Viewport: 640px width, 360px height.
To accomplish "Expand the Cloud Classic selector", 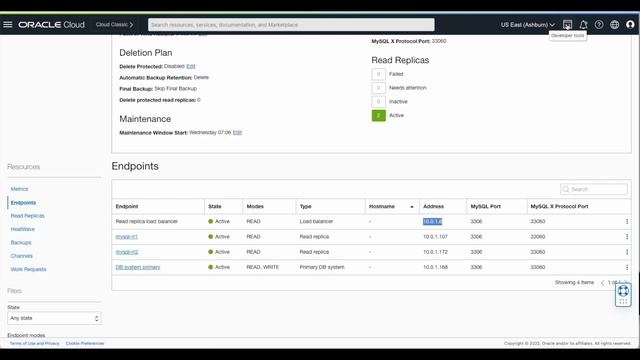I will pyautogui.click(x=114, y=24).
